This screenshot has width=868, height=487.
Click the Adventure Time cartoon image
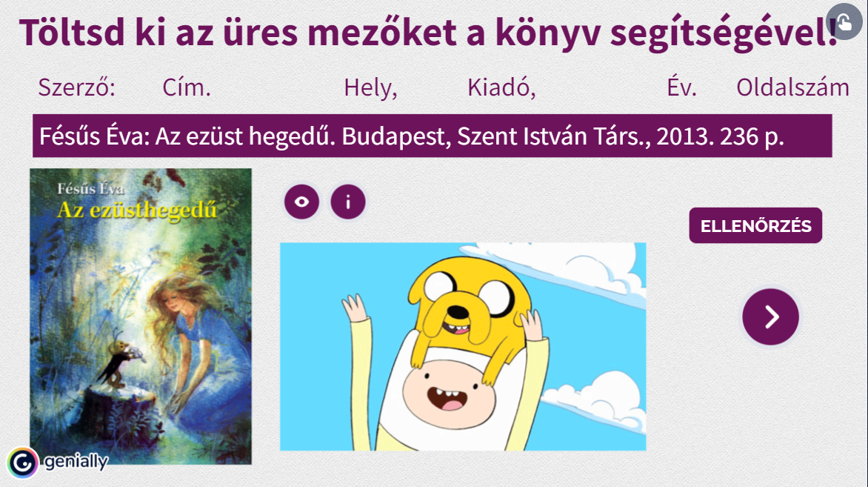463,346
